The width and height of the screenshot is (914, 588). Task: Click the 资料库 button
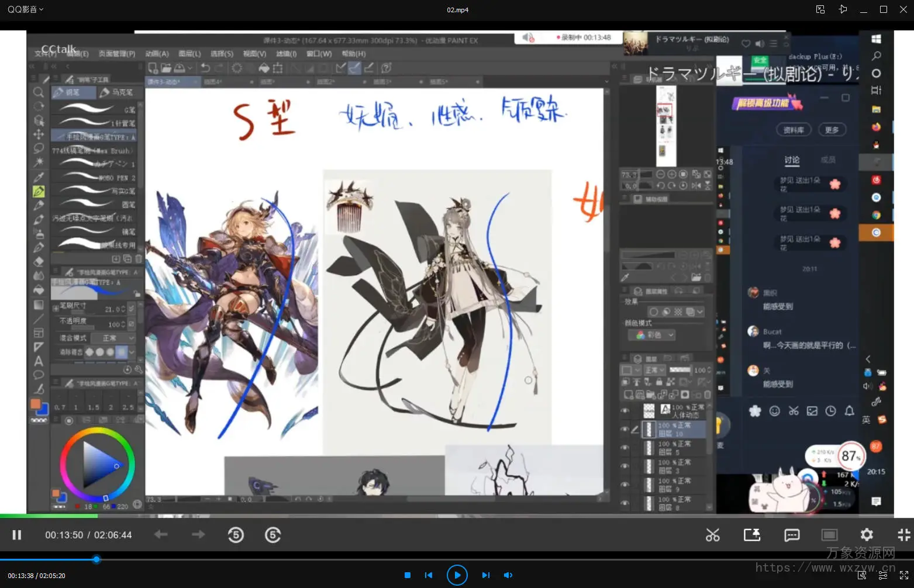tap(794, 130)
